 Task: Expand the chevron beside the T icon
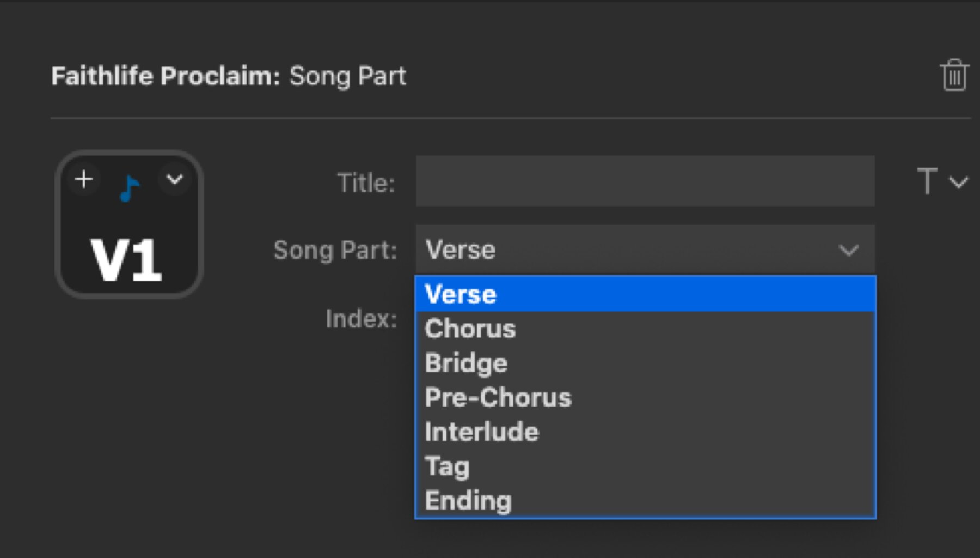pyautogui.click(x=959, y=182)
